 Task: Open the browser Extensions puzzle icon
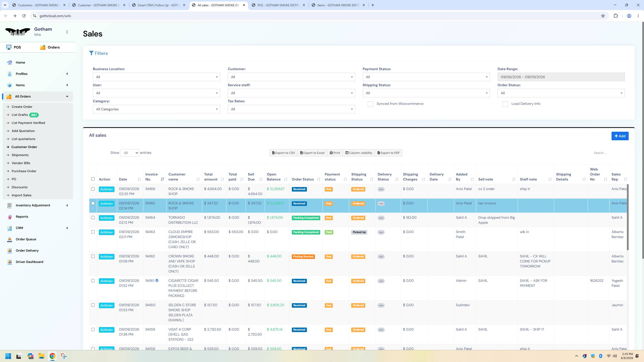(x=616, y=16)
